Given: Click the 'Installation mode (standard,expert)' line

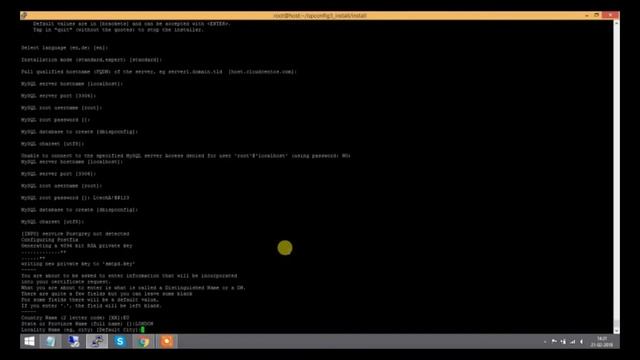Looking at the screenshot, I should pos(91,60).
